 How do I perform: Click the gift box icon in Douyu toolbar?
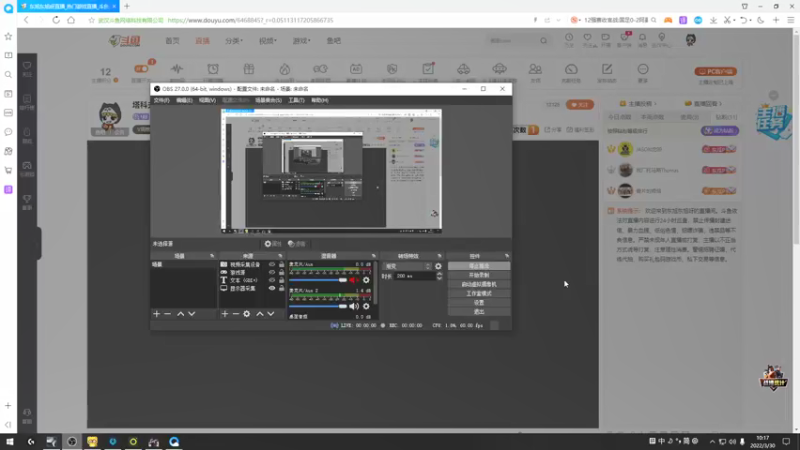(x=249, y=69)
